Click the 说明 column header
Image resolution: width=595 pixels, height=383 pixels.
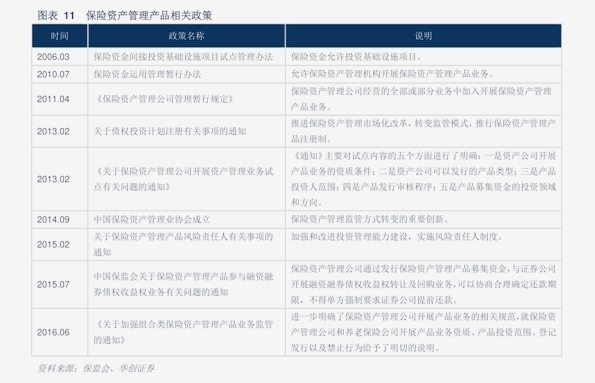423,36
